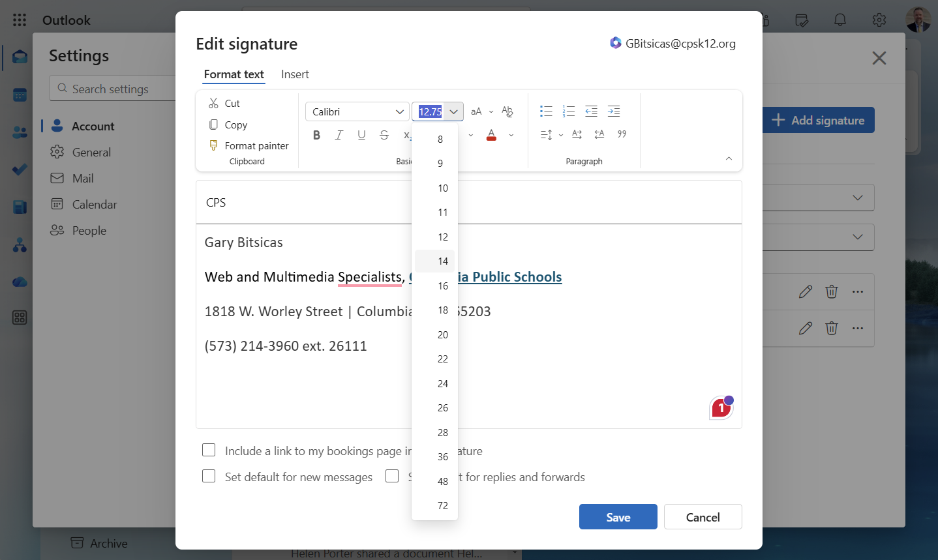938x560 pixels.
Task: Click the Copy command
Action: 228,125
